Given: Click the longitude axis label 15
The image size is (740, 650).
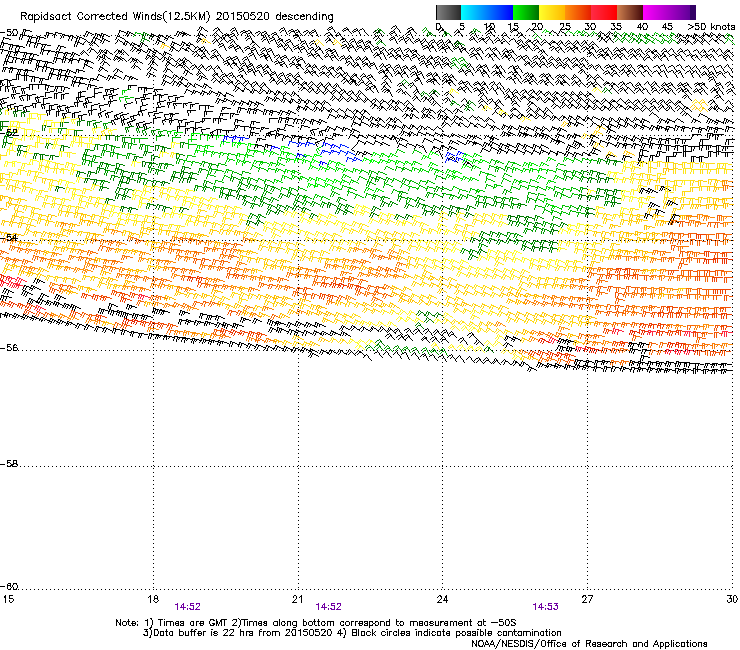Looking at the screenshot, I should pyautogui.click(x=8, y=599).
